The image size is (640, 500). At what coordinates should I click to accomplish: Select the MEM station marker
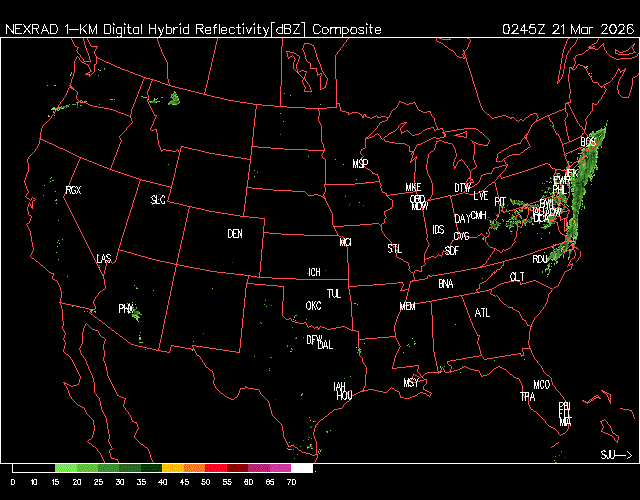pyautogui.click(x=407, y=306)
